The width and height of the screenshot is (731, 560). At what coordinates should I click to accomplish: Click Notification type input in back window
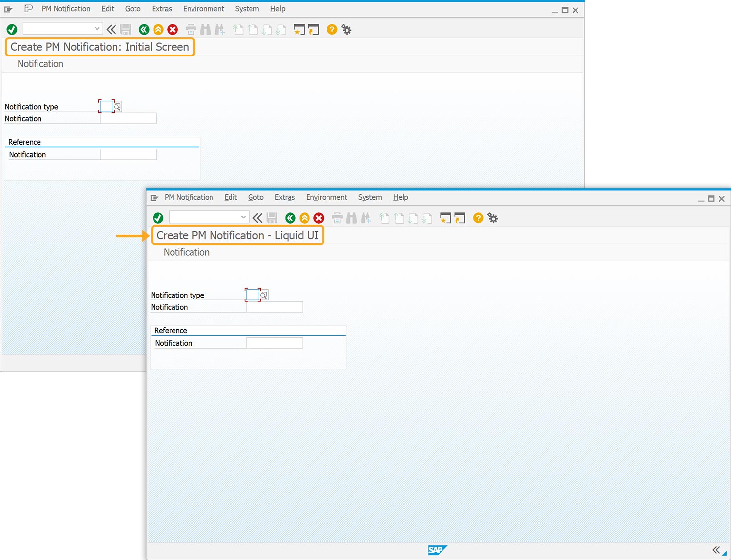pos(106,106)
